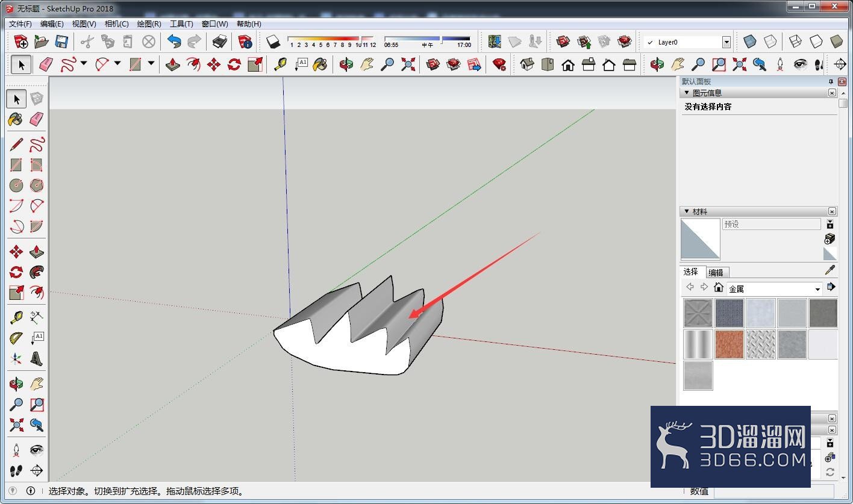The image size is (853, 504).
Task: Choose Iso view house icon
Action: tap(527, 64)
